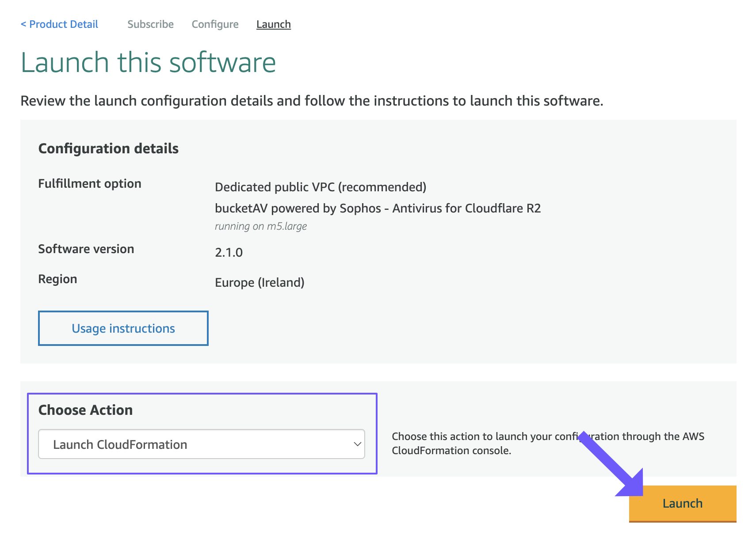Click the 'bucketAV powered by Sophos' product name

pos(378,208)
